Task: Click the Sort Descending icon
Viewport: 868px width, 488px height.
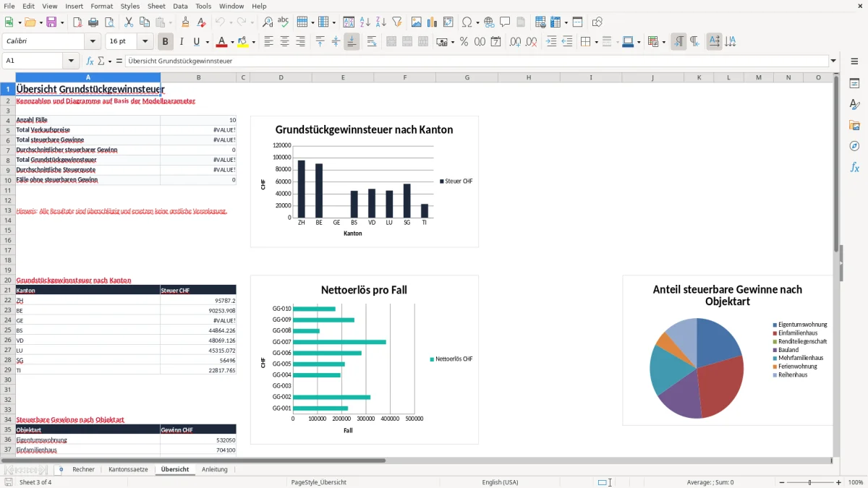Action: (381, 22)
